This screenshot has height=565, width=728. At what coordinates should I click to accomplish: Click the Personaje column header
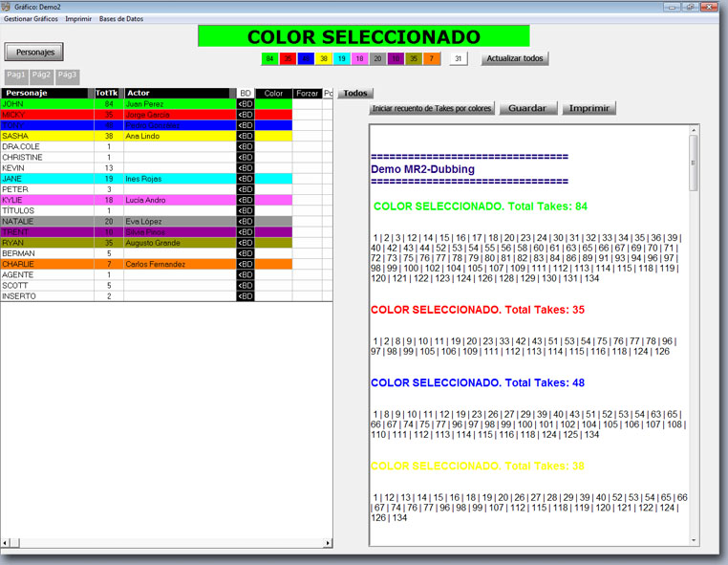(47, 93)
